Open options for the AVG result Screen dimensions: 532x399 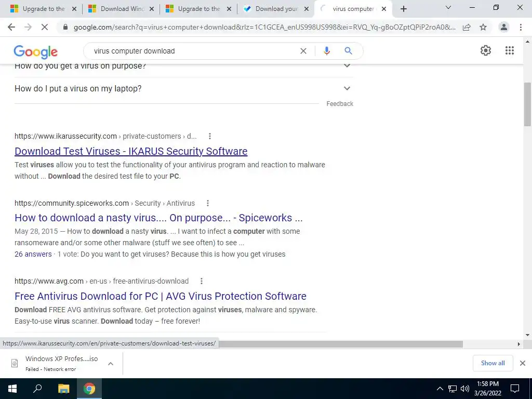(x=202, y=281)
